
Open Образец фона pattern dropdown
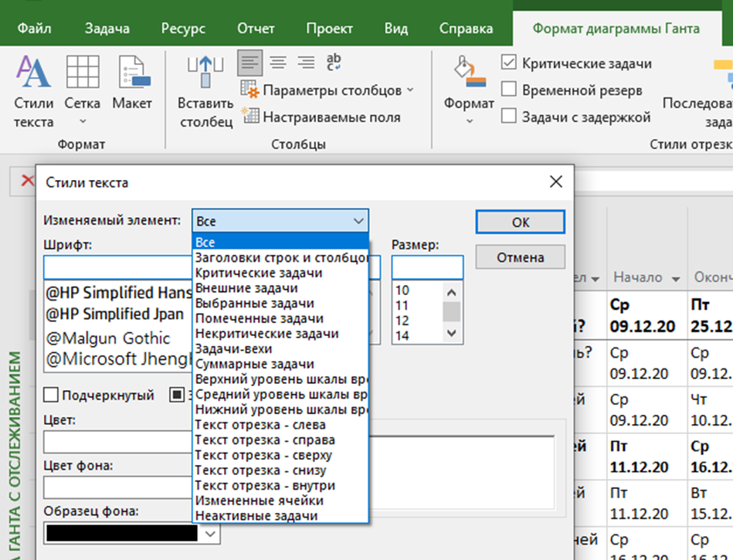click(x=210, y=534)
